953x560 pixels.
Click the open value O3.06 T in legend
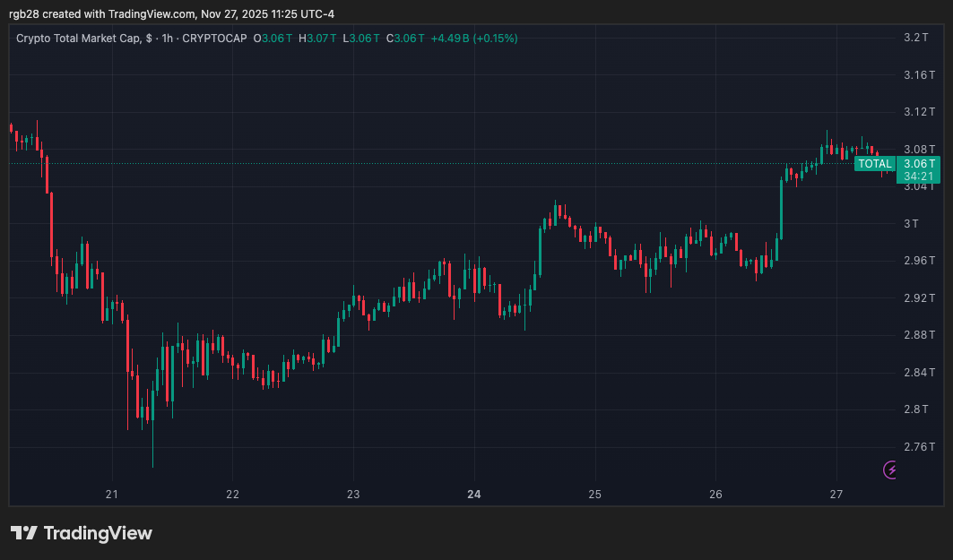(270, 39)
